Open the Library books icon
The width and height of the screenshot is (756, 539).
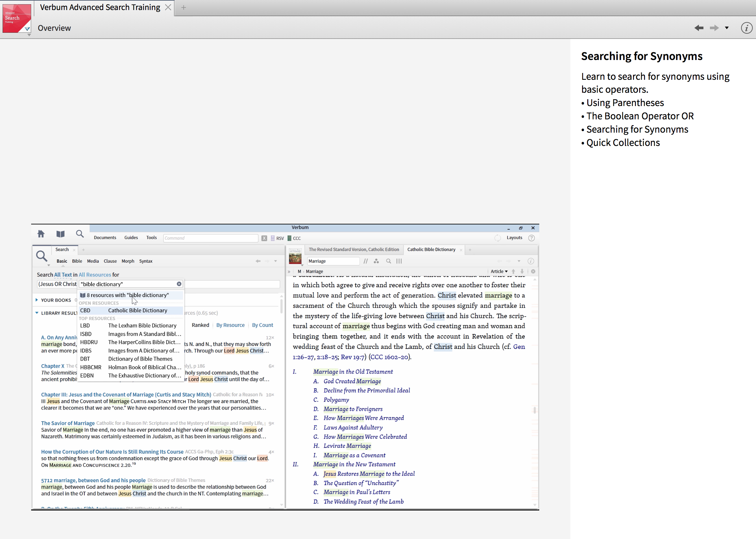pos(60,234)
